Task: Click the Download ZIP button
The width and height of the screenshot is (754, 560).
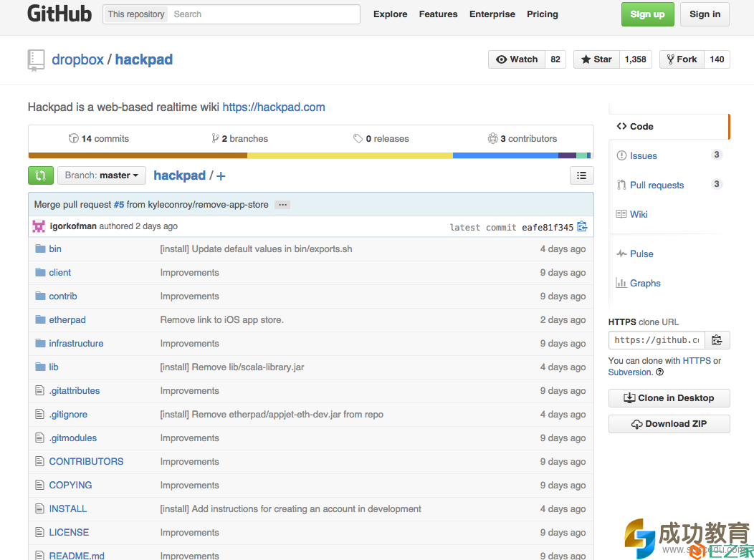Action: pos(669,424)
